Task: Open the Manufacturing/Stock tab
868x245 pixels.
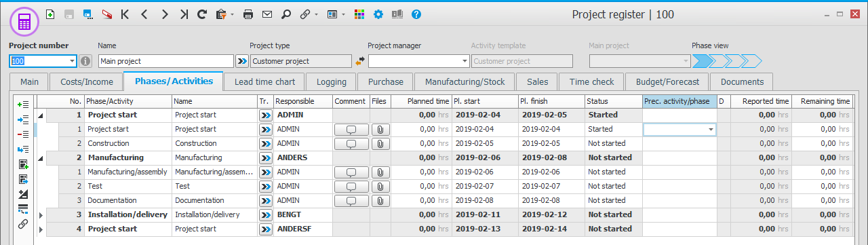Action: click(x=465, y=82)
